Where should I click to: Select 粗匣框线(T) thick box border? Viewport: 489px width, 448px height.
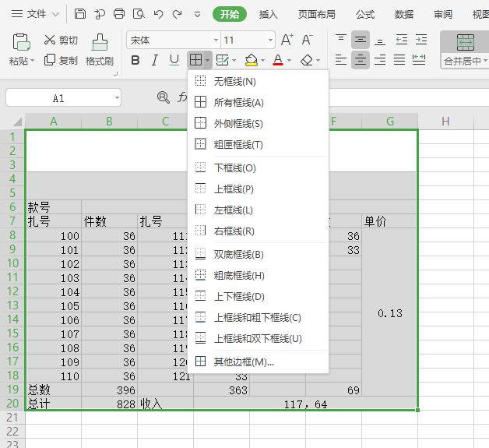tap(259, 144)
